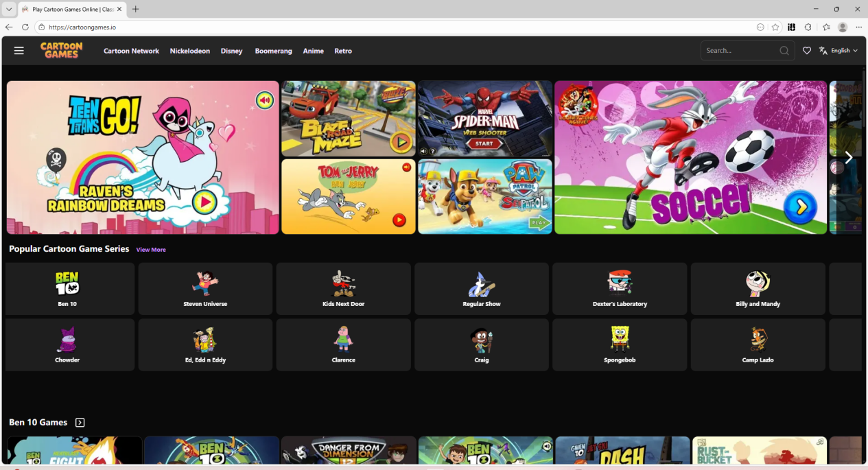Open the Retro menu item
The height and width of the screenshot is (470, 868).
coord(343,51)
